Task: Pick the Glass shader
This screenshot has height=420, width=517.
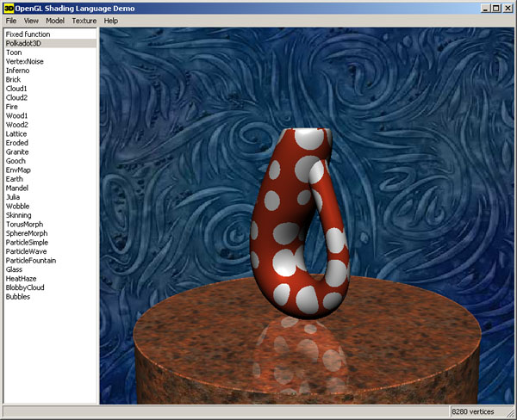Action: click(15, 269)
